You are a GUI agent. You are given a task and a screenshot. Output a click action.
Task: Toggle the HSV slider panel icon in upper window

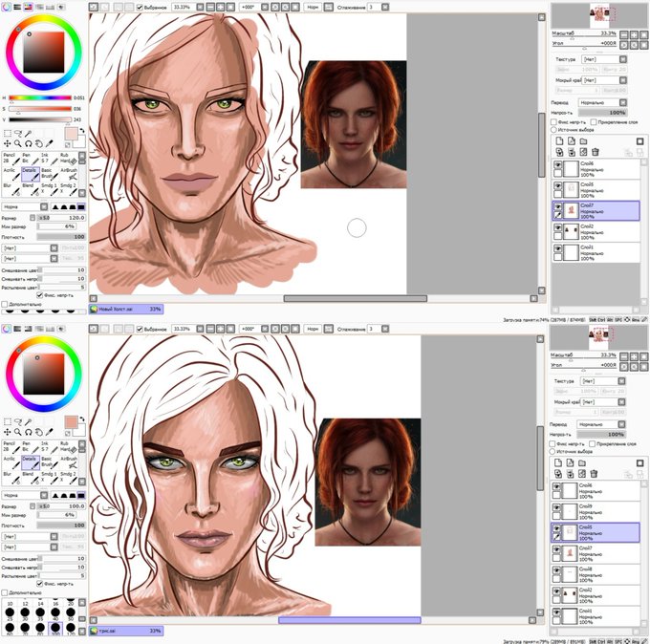pyautogui.click(x=28, y=7)
